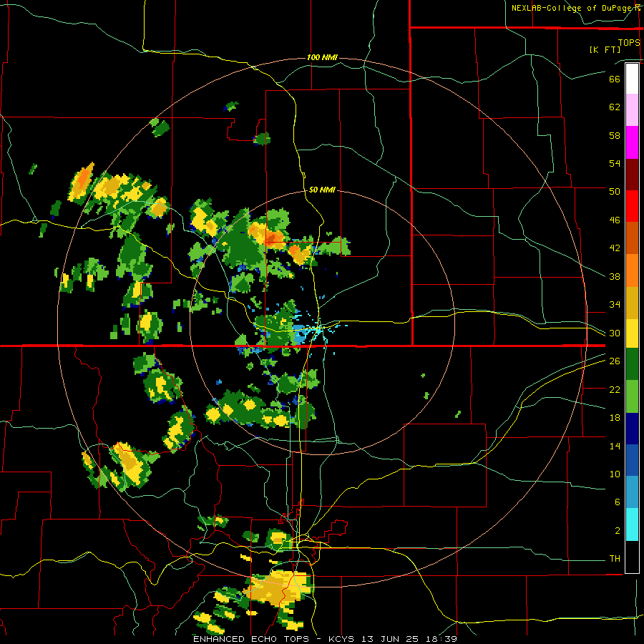Click the '[K FT]' units label
Image resolution: width=644 pixels, height=644 pixels.
tap(605, 49)
